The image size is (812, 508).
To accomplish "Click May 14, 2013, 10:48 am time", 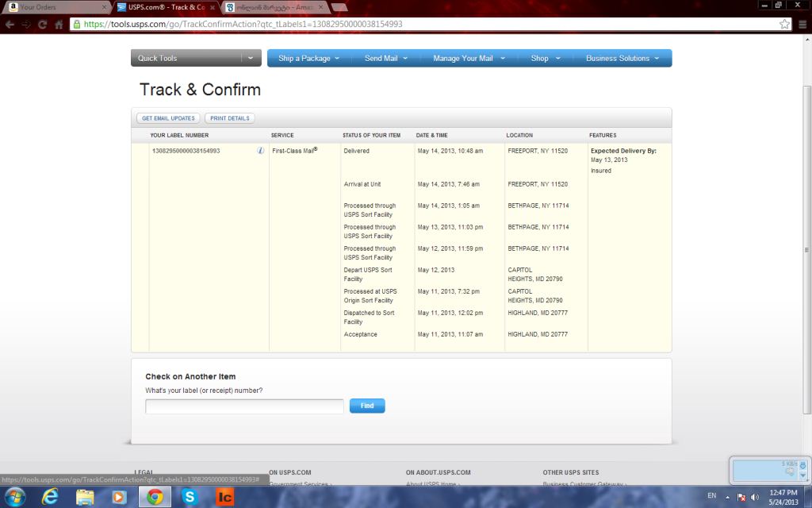I will click(450, 151).
